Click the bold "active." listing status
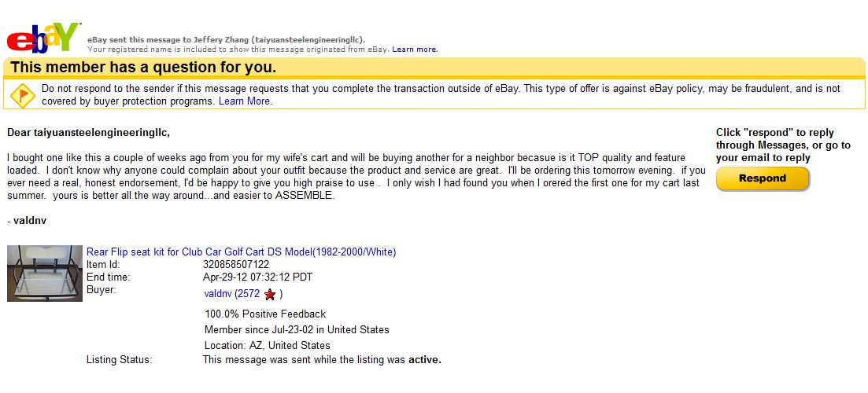Viewport: 868px width, 393px height. click(x=425, y=360)
